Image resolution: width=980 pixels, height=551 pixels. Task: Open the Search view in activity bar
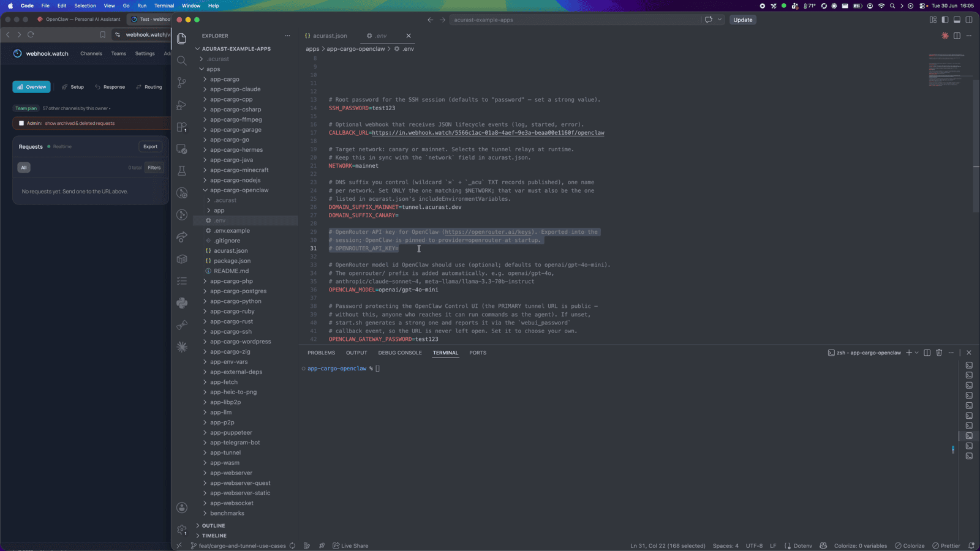[x=182, y=61]
